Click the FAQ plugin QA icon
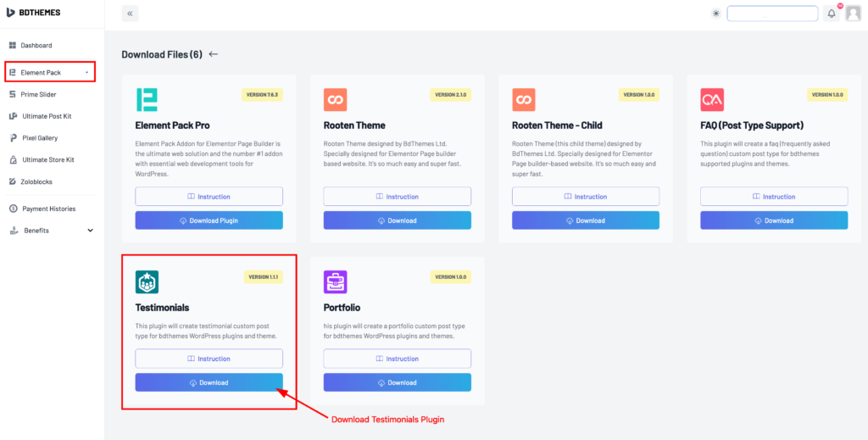 click(x=712, y=100)
